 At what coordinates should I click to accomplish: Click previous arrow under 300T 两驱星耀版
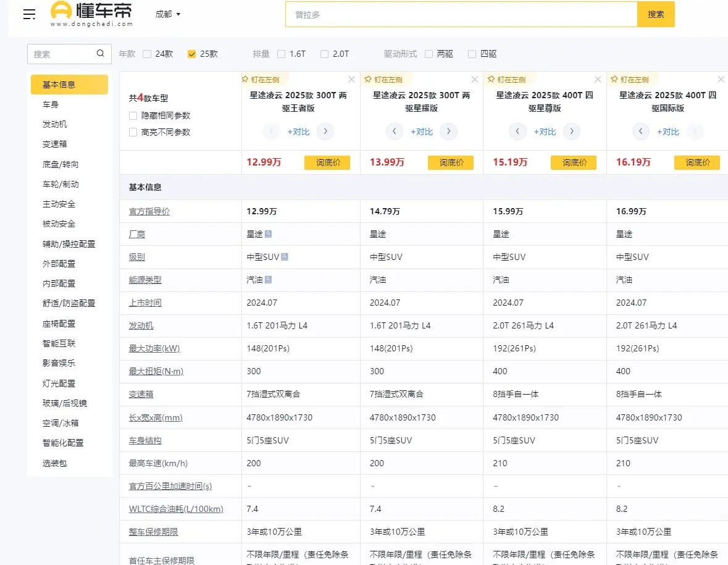pos(395,132)
